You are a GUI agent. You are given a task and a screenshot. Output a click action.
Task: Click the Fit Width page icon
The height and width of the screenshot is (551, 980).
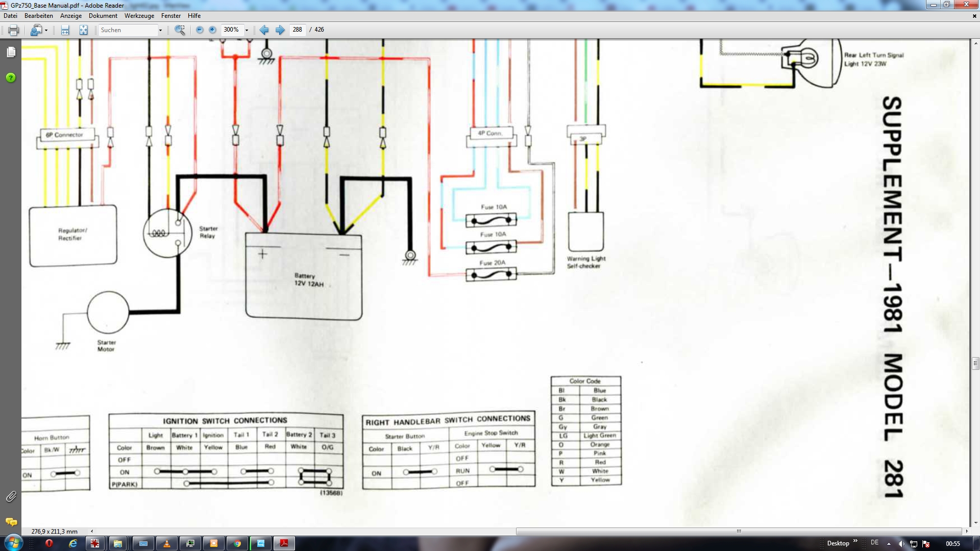(x=65, y=30)
